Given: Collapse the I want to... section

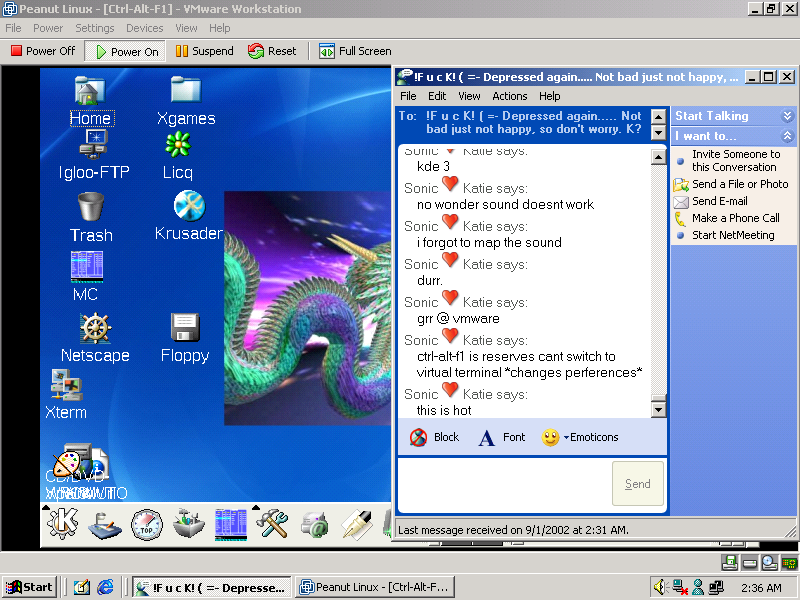Looking at the screenshot, I should (788, 136).
